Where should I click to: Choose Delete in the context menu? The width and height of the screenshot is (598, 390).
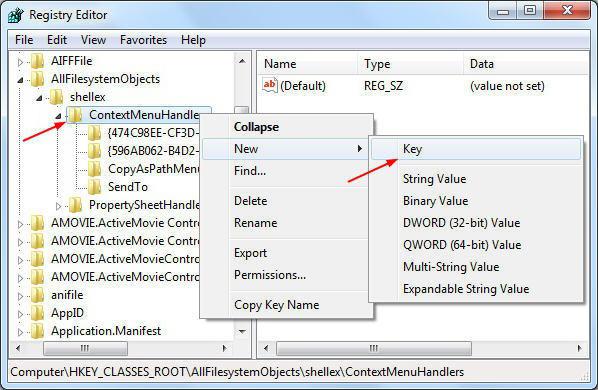pyautogui.click(x=287, y=201)
